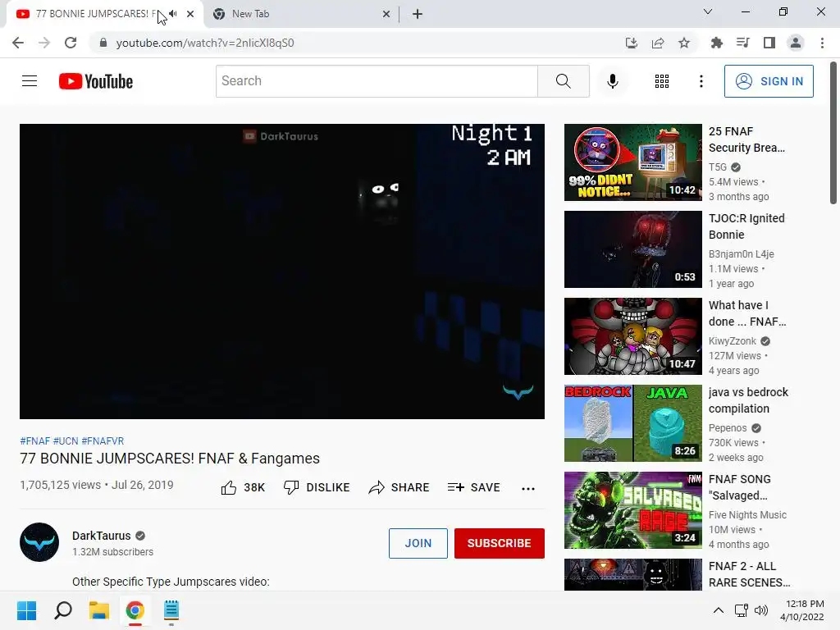Click SIGN IN button
840x630 pixels.
[x=768, y=81]
